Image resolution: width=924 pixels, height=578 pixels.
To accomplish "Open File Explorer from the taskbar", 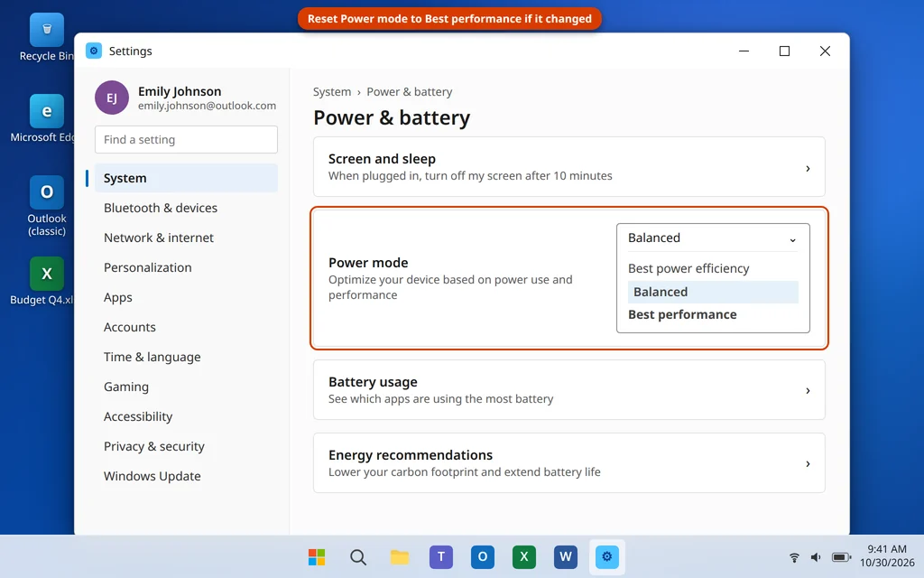I will pos(400,556).
